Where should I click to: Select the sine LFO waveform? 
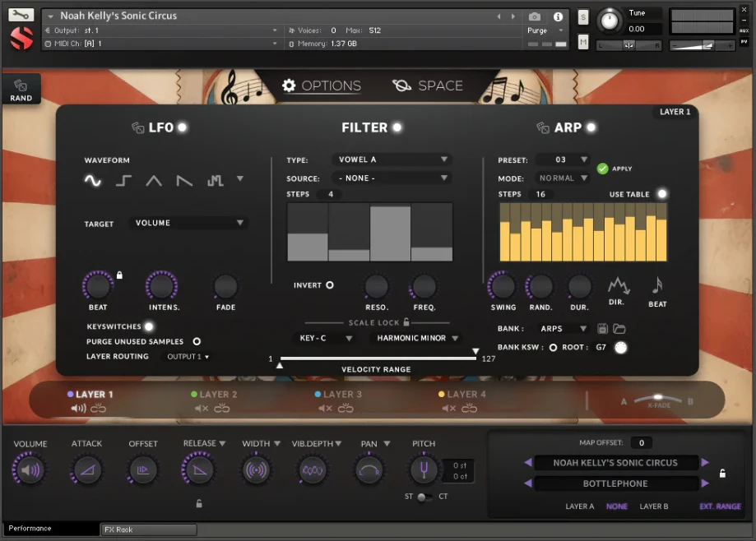[93, 181]
